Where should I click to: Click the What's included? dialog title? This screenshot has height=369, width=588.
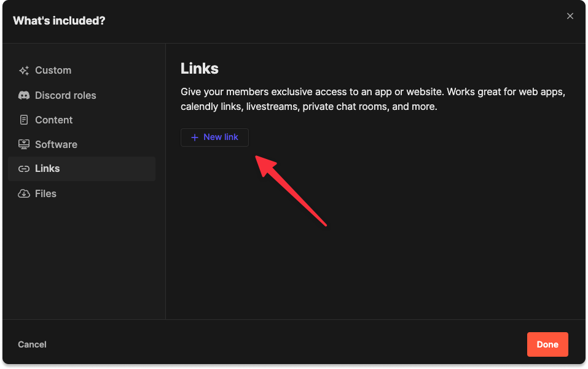(x=59, y=21)
